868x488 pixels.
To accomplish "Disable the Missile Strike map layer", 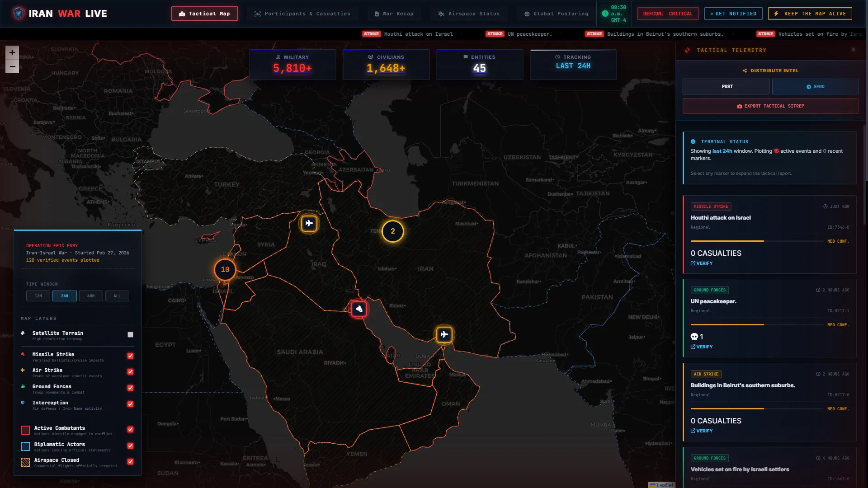I will point(131,356).
